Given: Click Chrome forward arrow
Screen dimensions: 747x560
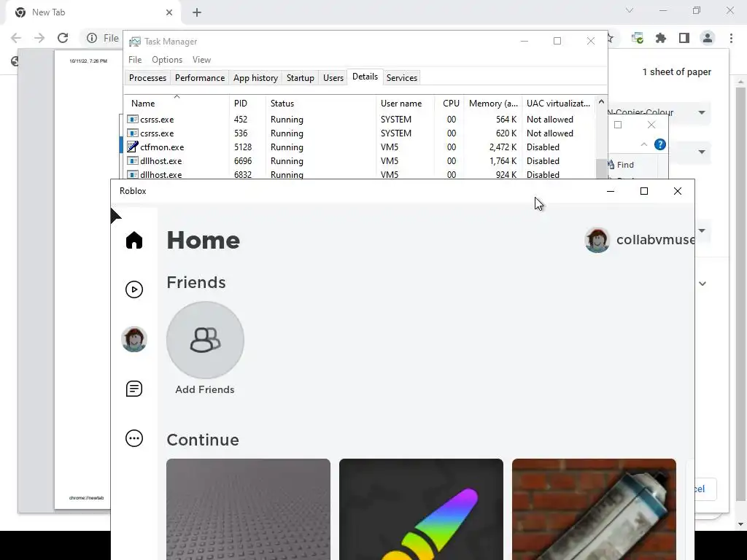Looking at the screenshot, I should [39, 38].
